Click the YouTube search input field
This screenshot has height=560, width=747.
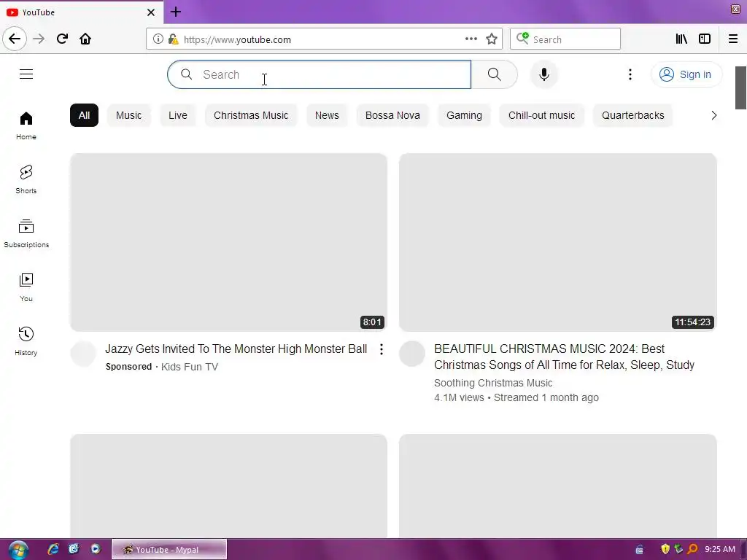320,74
